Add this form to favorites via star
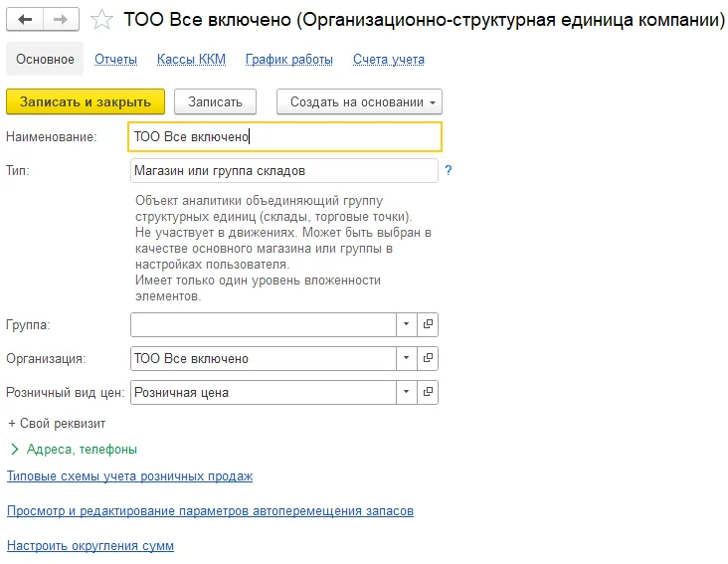 tap(101, 20)
